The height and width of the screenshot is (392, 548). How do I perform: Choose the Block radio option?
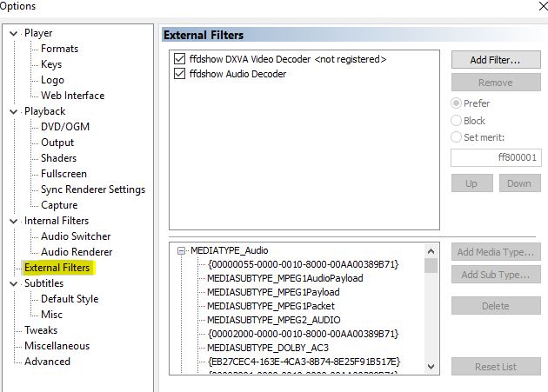click(457, 121)
